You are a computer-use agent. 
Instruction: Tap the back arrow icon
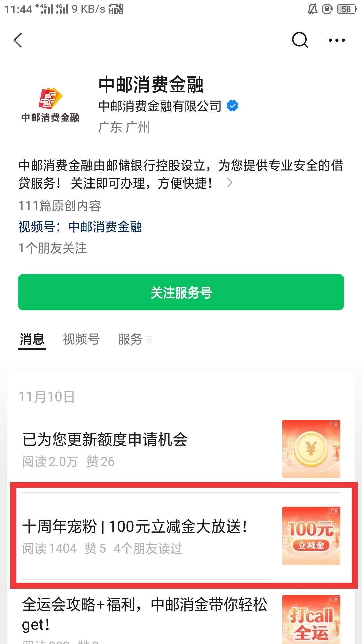pos(18,40)
